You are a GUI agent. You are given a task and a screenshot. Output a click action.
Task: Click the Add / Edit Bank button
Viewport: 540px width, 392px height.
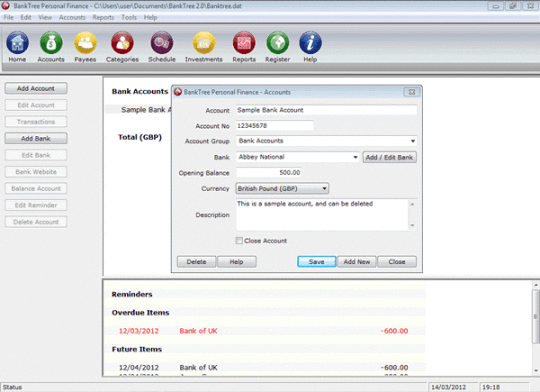pyautogui.click(x=389, y=157)
